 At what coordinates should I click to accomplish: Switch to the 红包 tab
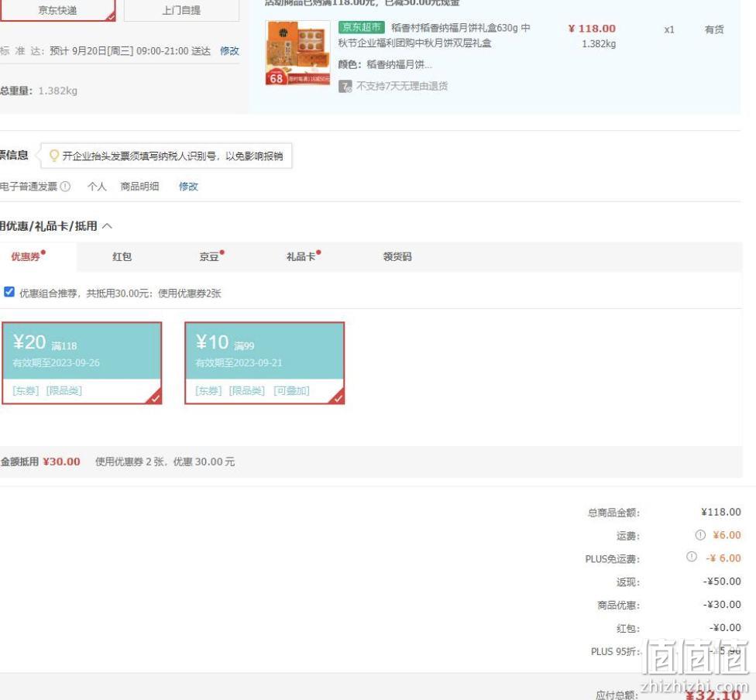(x=122, y=256)
